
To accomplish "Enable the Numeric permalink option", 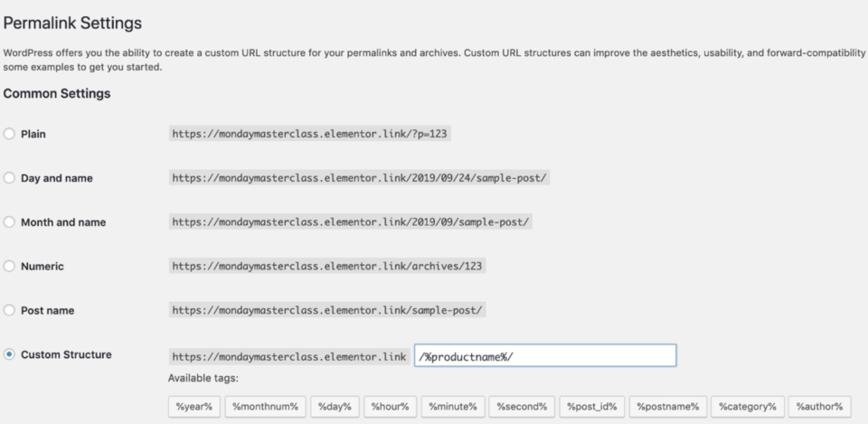I will (x=9, y=267).
